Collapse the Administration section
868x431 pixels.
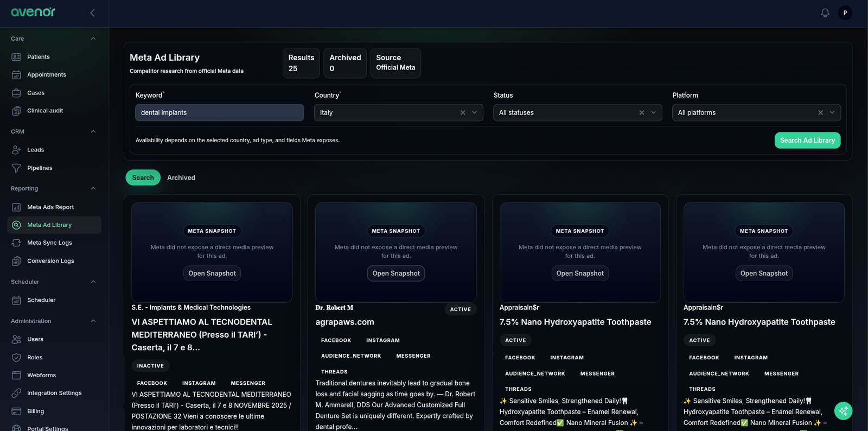[93, 321]
